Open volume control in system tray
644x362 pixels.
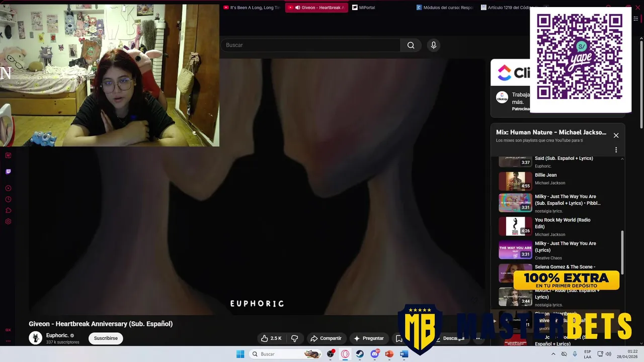pos(608,354)
